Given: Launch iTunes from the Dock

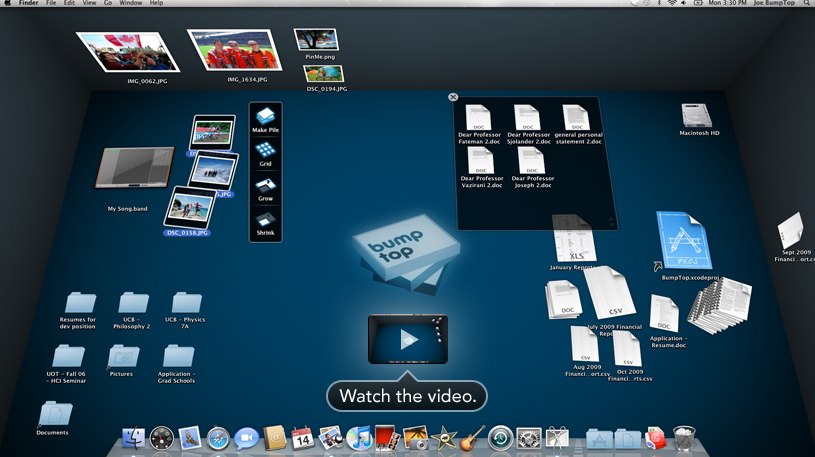Looking at the screenshot, I should [x=359, y=438].
